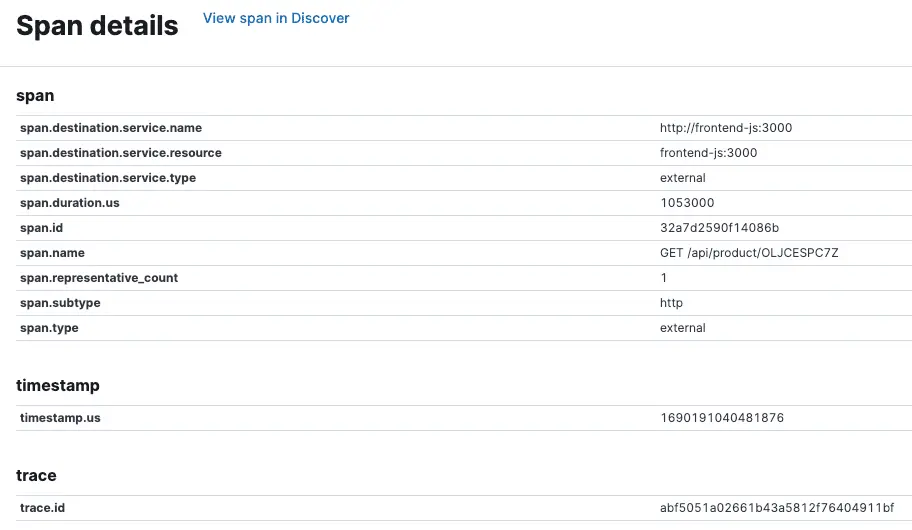Viewport: 912px width, 530px height.
Task: Select the span.destination.service.resource field label
Action: [121, 153]
